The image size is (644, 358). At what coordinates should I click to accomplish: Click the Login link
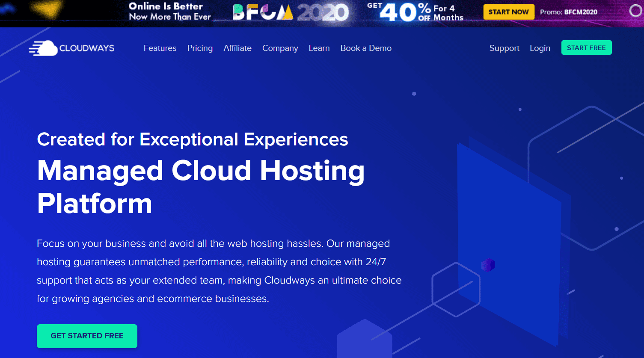click(x=540, y=48)
